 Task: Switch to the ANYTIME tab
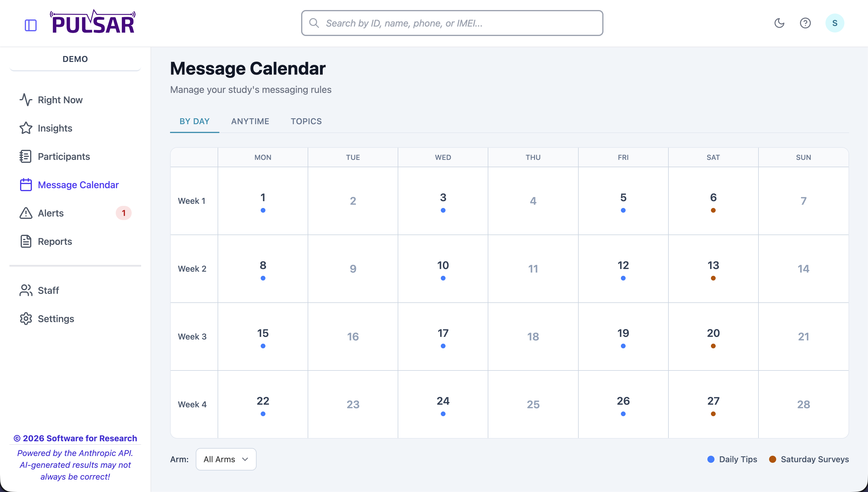pos(250,121)
